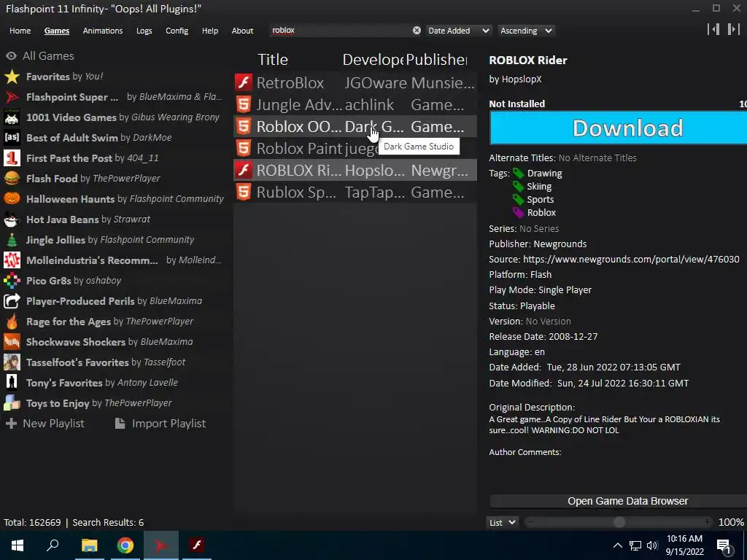This screenshot has height=560, width=747.
Task: Click HopslopX developer name in details
Action: (x=520, y=79)
